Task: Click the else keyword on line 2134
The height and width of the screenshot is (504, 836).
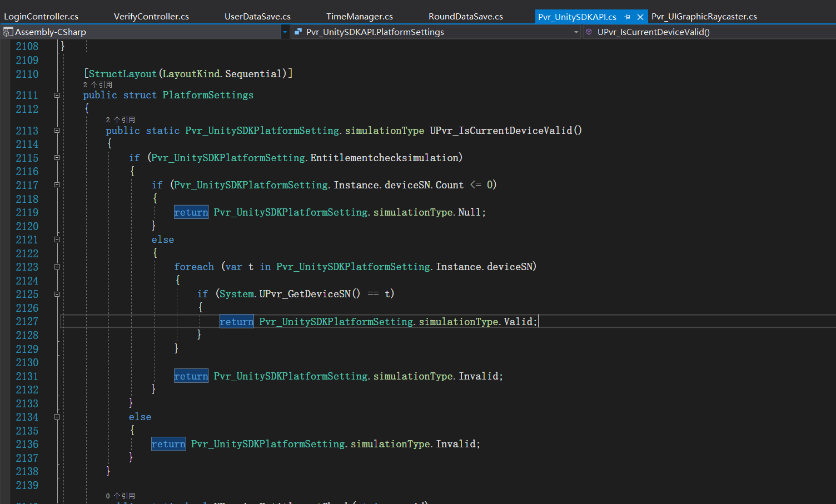Action: point(140,417)
